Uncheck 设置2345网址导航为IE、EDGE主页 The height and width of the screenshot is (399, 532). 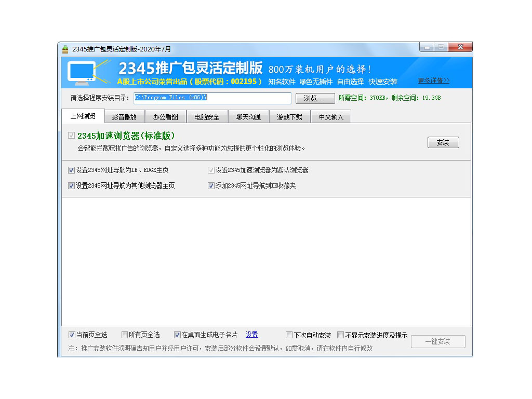[x=71, y=170]
